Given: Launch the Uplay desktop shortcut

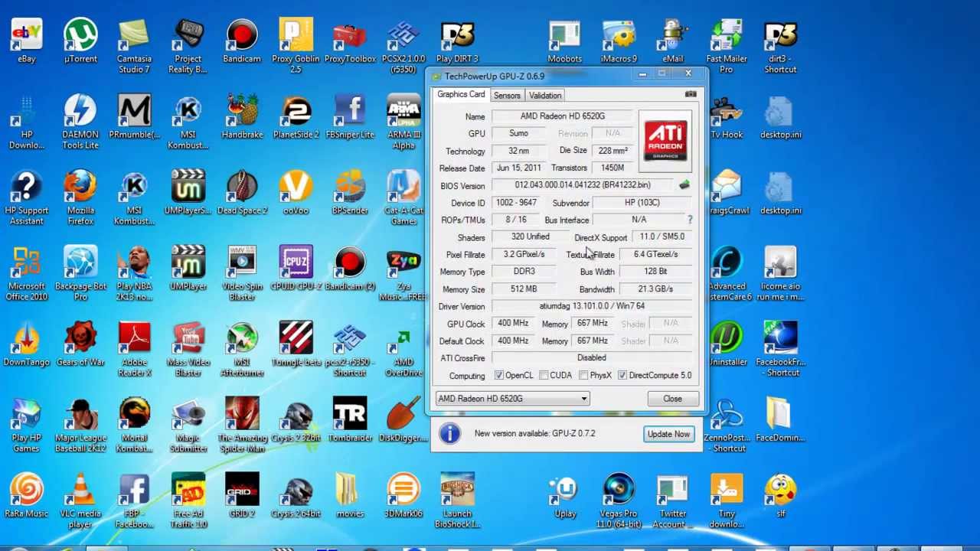Looking at the screenshot, I should [565, 494].
